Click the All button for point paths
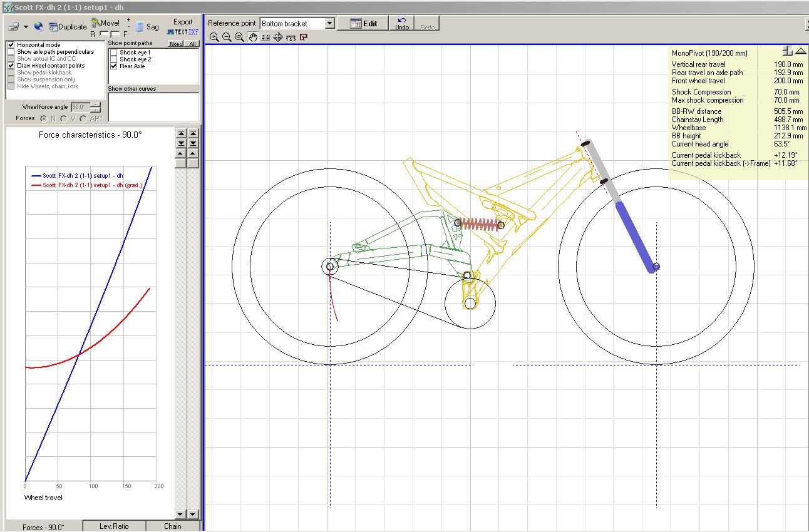This screenshot has height=532, width=809. click(192, 44)
